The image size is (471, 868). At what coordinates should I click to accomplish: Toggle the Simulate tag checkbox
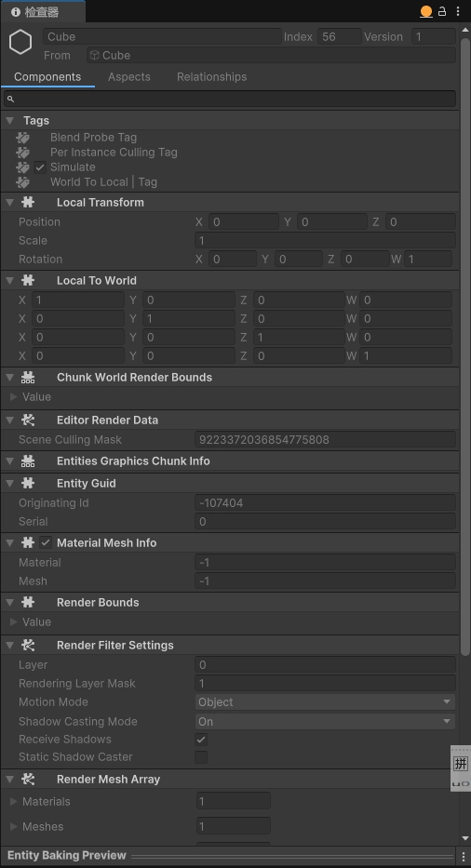(x=40, y=167)
